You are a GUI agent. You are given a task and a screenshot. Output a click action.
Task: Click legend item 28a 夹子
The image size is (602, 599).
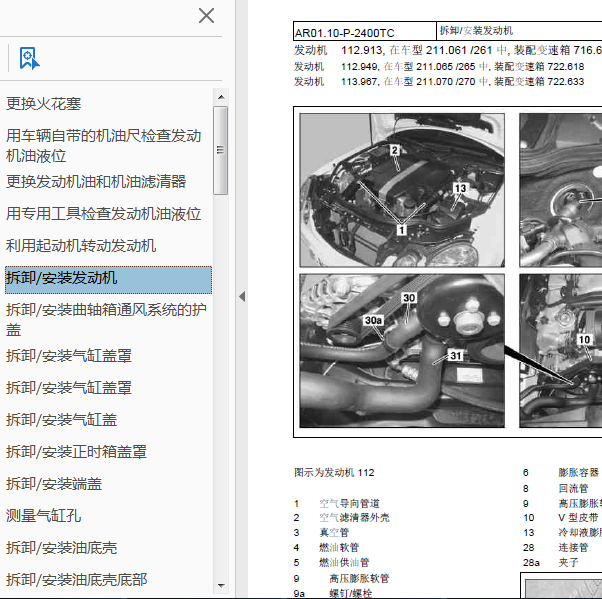tap(551, 563)
